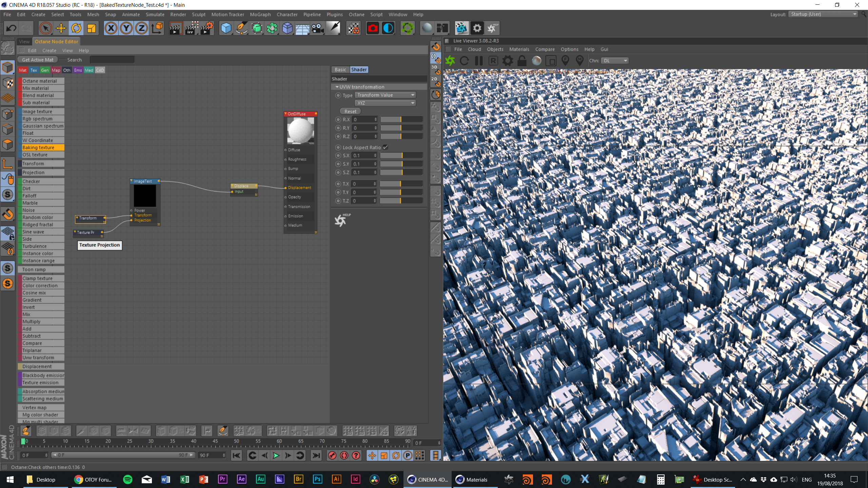Toggle the Live Viewer lock icon
Viewport: 868px width, 488px height.
tap(522, 61)
